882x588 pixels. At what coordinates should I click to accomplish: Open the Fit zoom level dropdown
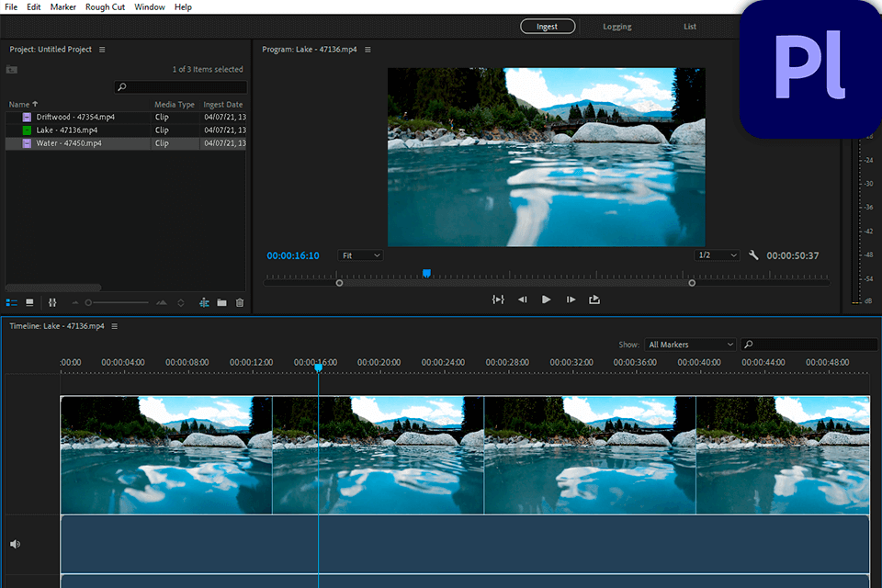[359, 255]
